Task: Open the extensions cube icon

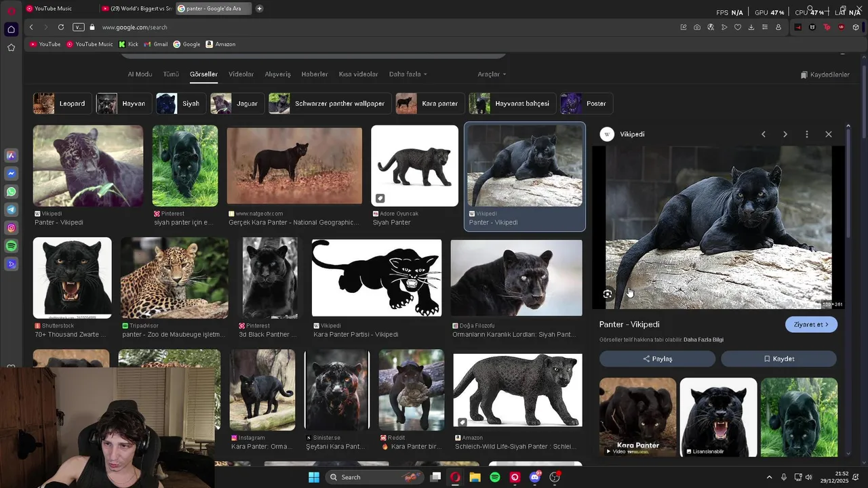Action: (856, 27)
